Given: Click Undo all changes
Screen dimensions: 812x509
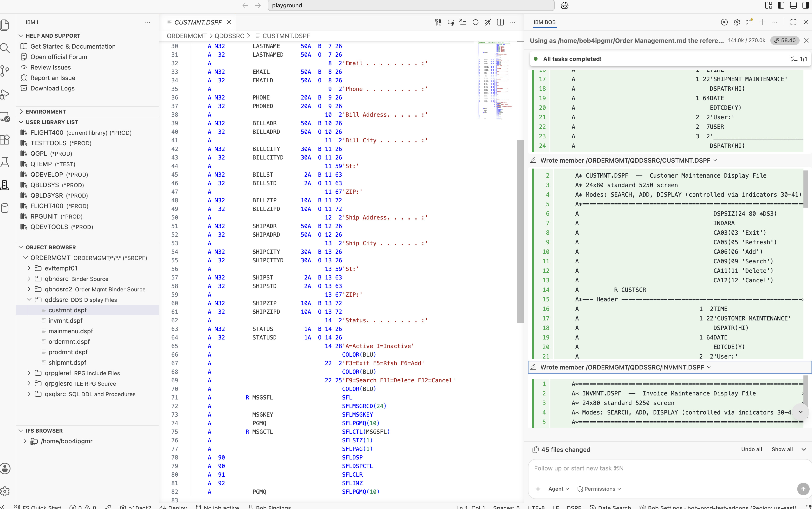Looking at the screenshot, I should 752,449.
